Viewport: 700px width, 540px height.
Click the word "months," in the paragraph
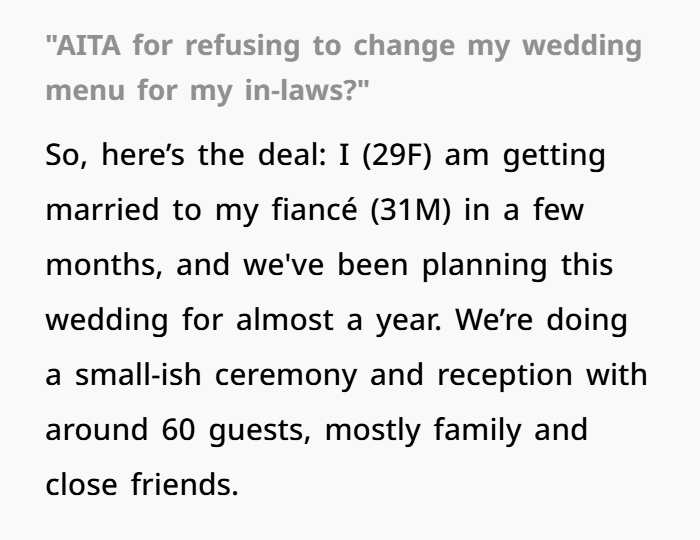tap(104, 265)
